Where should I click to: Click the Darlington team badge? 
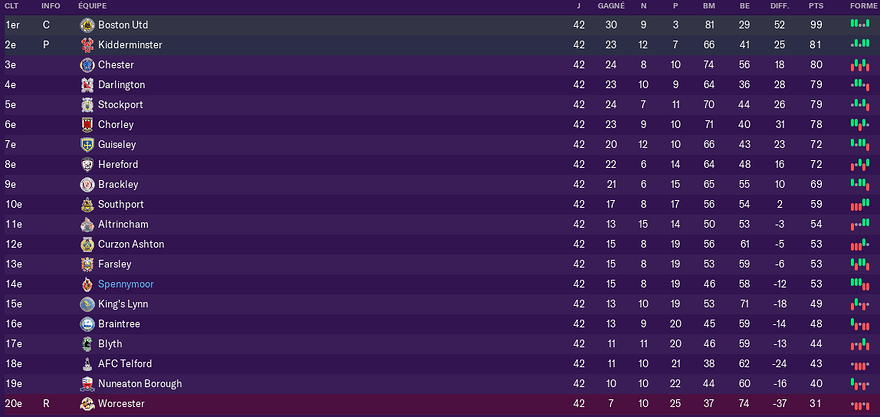click(87, 85)
